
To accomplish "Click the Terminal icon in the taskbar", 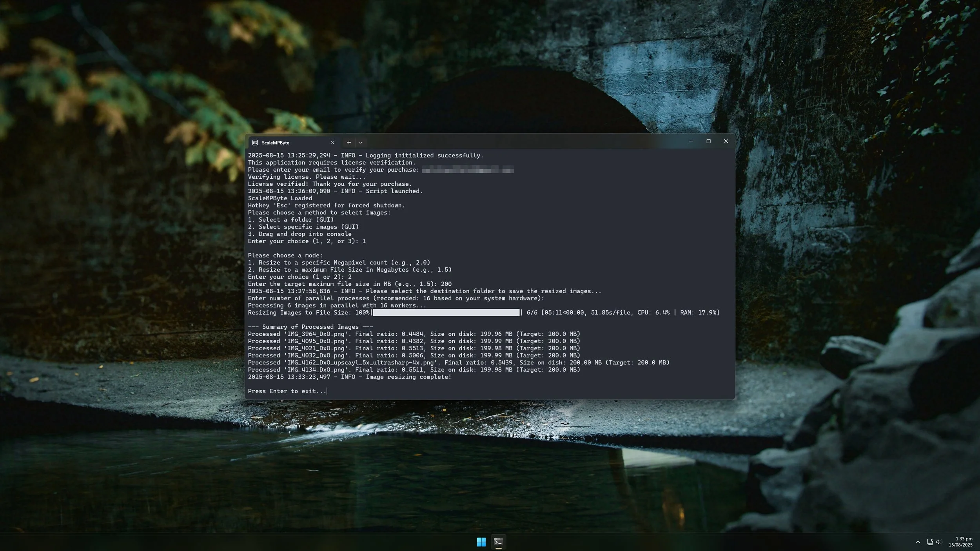I will coord(498,542).
